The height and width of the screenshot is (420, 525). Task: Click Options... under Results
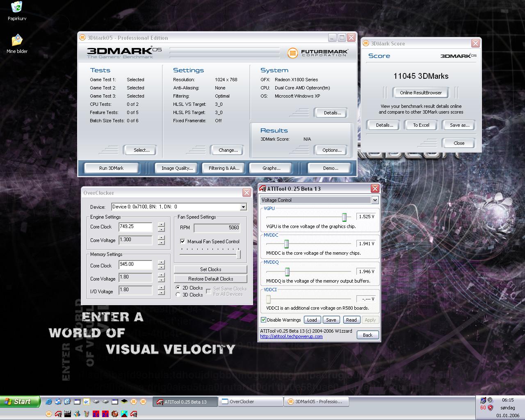pyautogui.click(x=331, y=150)
